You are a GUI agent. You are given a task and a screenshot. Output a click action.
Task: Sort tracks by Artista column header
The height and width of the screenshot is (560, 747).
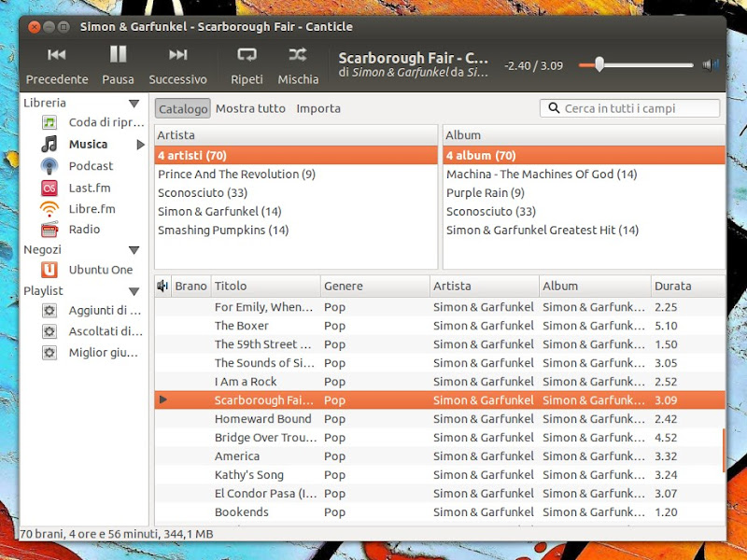coord(484,286)
